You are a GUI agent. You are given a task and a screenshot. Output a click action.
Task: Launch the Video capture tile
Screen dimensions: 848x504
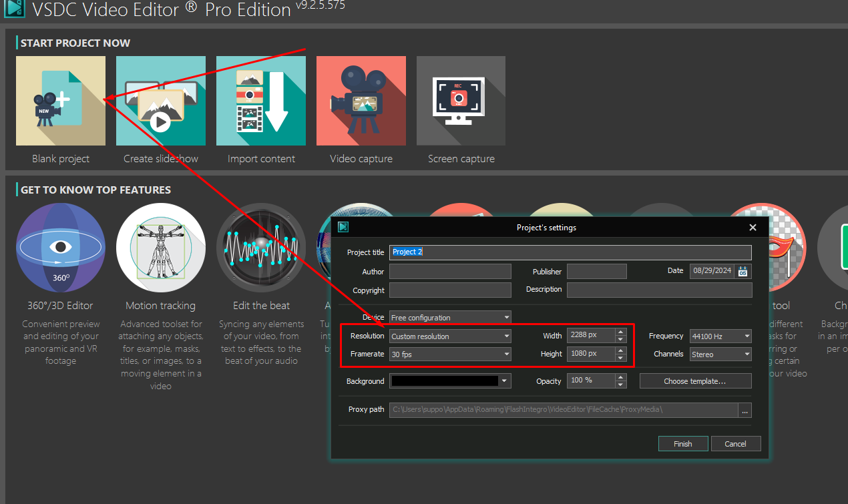click(361, 101)
